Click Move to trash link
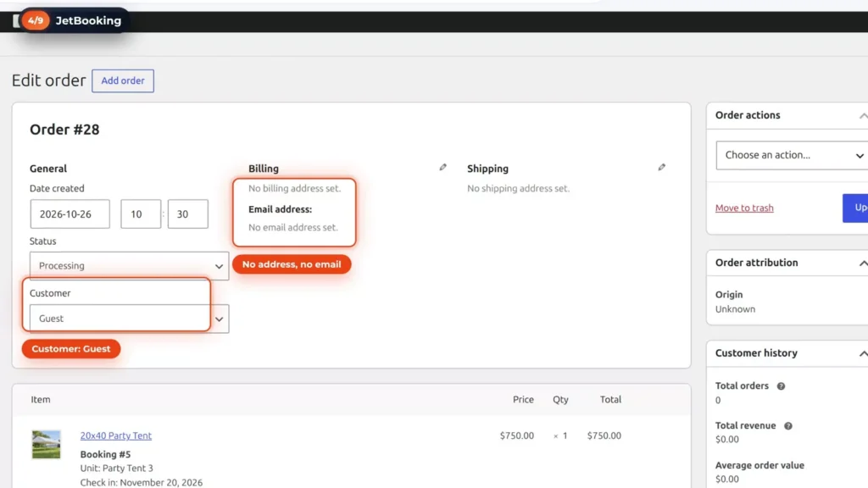Screen dimensions: 868x488 pos(744,208)
